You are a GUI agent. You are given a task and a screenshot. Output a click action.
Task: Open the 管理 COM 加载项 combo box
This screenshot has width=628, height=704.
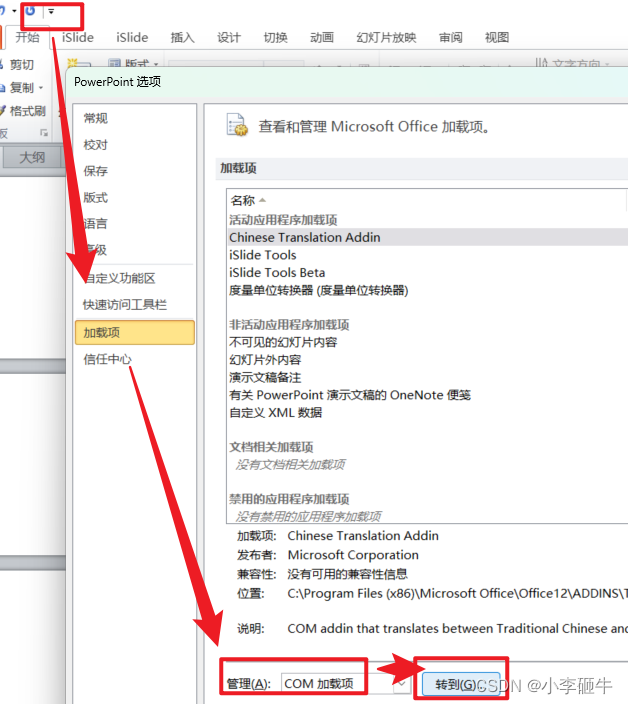point(346,684)
